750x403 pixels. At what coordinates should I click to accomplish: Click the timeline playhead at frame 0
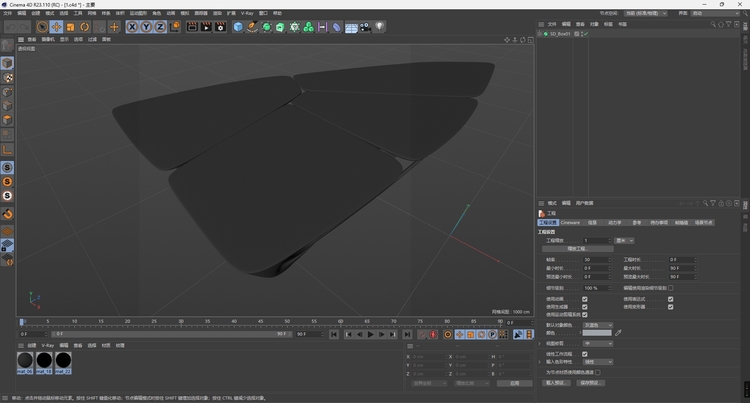point(21,322)
